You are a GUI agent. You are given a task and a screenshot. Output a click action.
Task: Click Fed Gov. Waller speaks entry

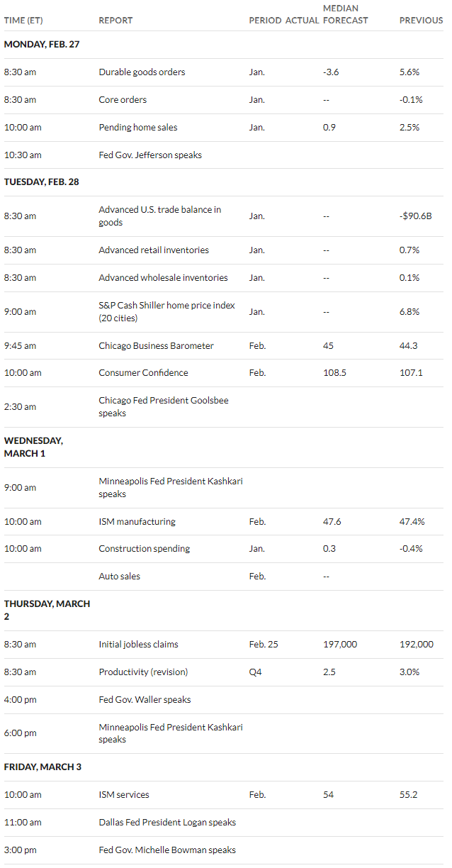click(x=145, y=700)
